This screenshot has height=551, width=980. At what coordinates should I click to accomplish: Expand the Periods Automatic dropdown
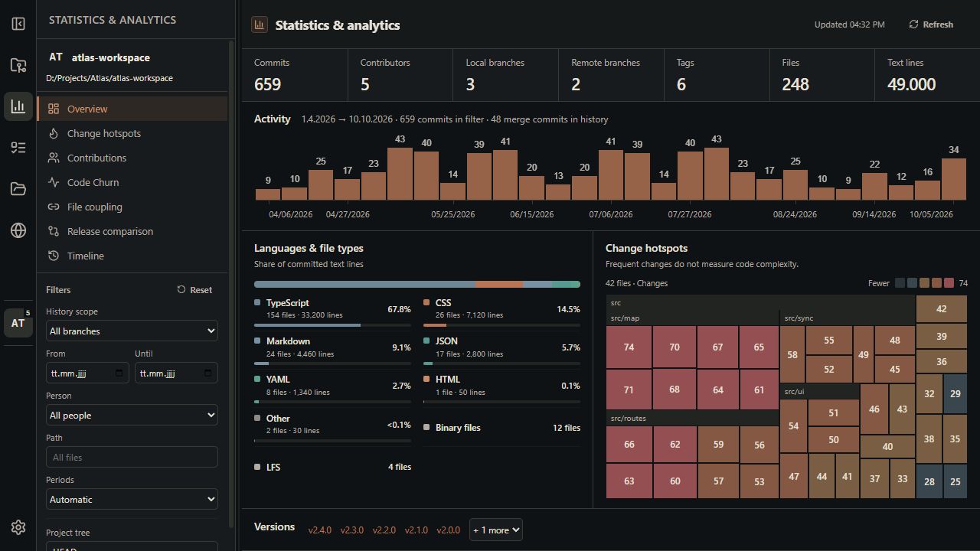[x=132, y=499]
